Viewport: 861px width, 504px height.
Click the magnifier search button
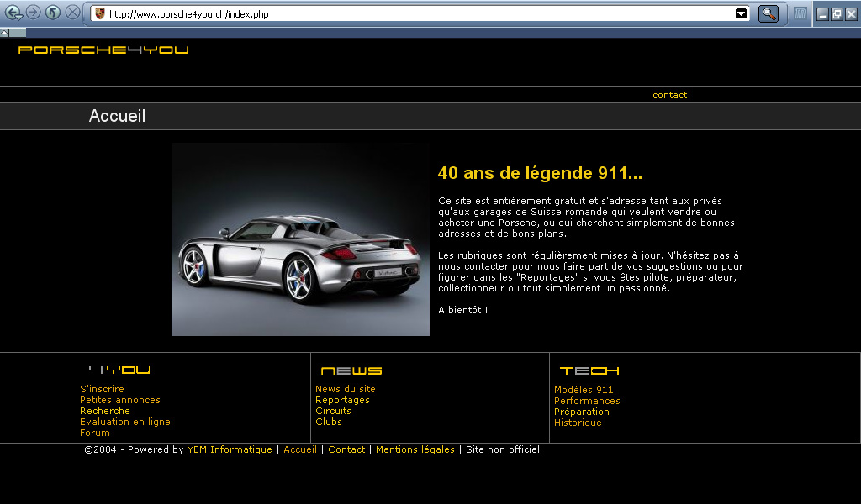769,13
